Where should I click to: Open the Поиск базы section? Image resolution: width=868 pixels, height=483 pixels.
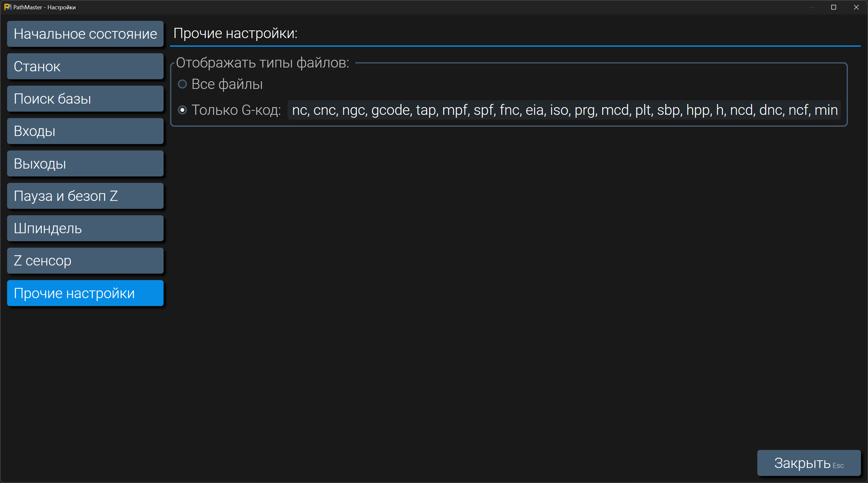(85, 99)
